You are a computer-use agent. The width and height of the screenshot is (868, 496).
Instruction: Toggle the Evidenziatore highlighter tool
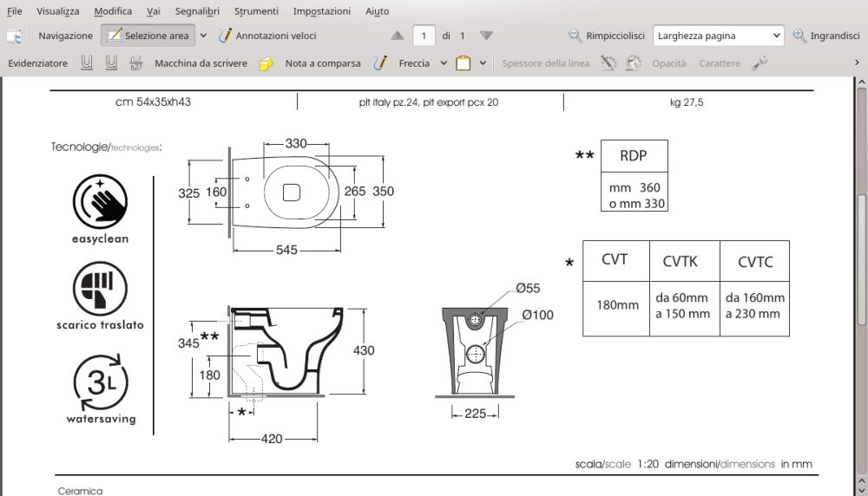pyautogui.click(x=37, y=63)
